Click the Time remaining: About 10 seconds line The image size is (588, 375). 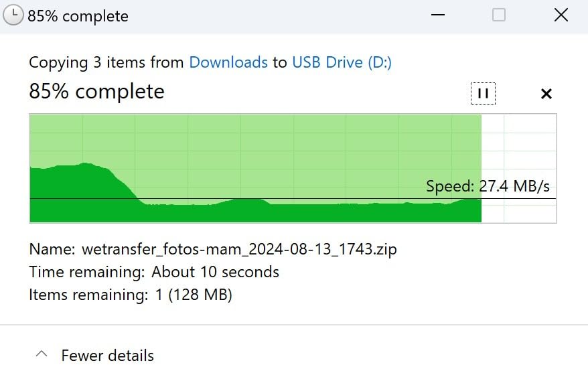point(154,272)
